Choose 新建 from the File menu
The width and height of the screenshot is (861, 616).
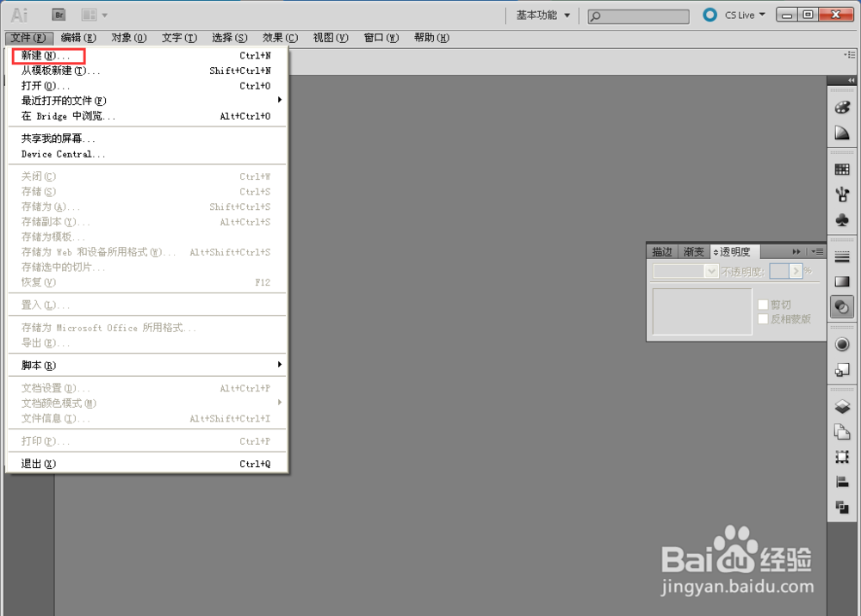(x=146, y=55)
